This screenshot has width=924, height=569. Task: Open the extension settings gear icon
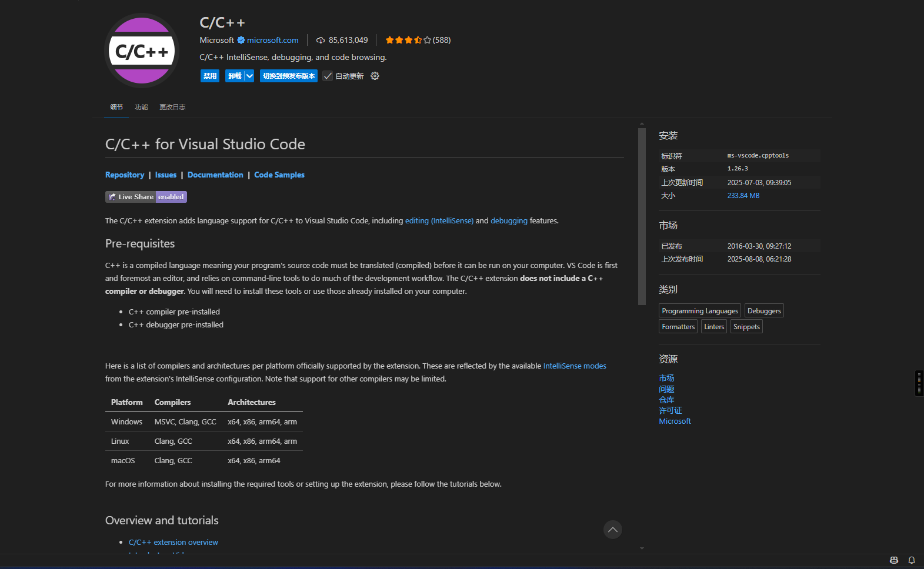(375, 76)
